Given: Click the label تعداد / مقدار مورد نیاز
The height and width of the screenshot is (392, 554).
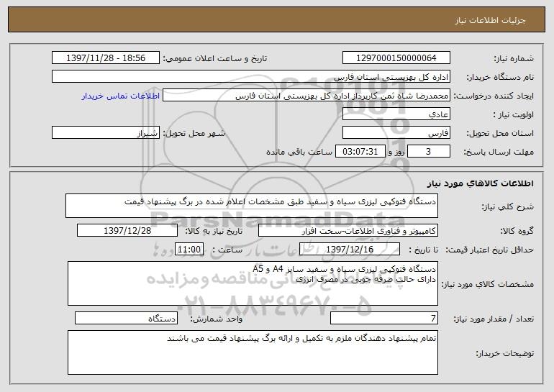Looking at the screenshot, I should (494, 319).
